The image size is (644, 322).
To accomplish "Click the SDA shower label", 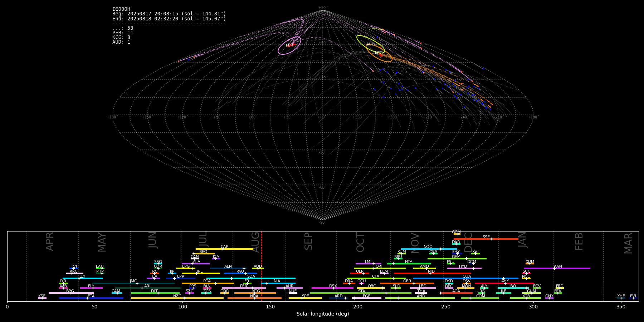I will click(x=251, y=277).
